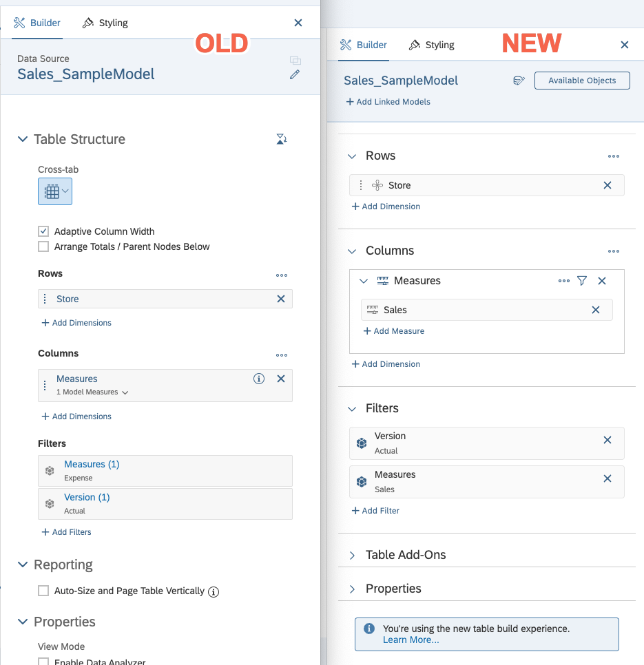Click the pencil edit icon beside Sales_SampleModel

(295, 74)
